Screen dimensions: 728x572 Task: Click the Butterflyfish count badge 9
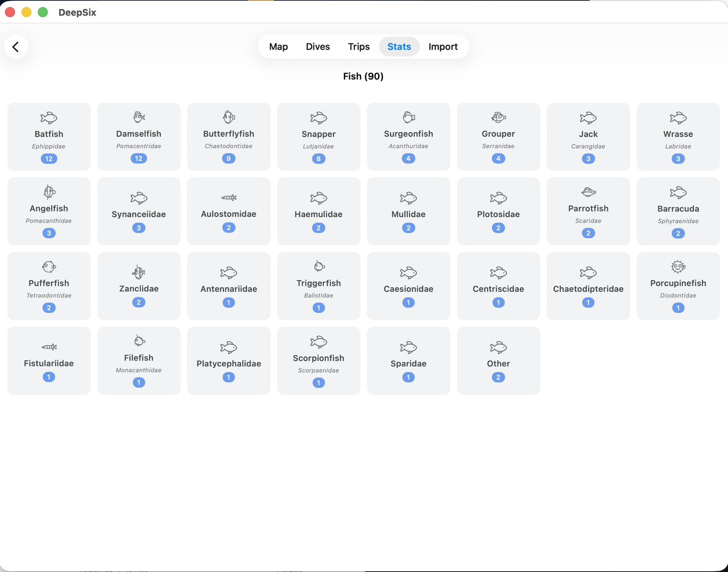click(x=229, y=158)
